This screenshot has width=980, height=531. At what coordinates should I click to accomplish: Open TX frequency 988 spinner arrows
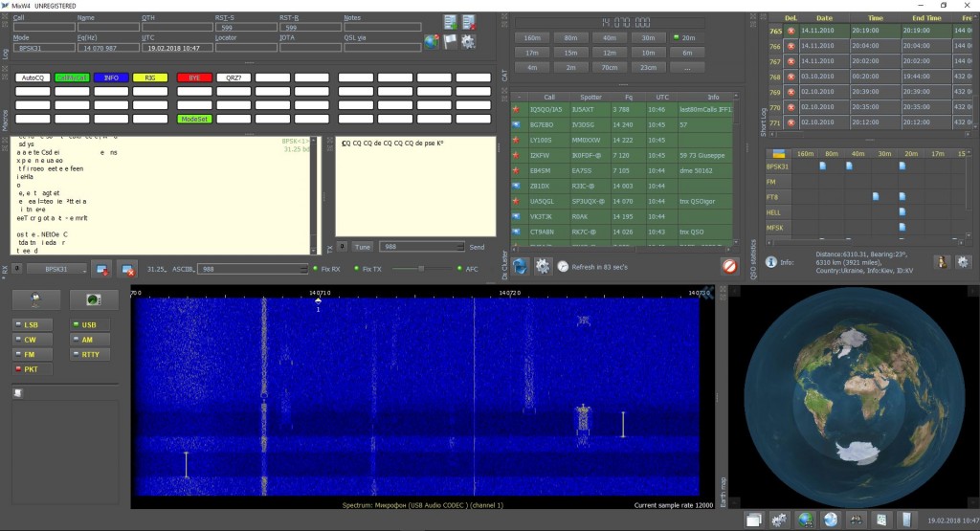pos(460,247)
